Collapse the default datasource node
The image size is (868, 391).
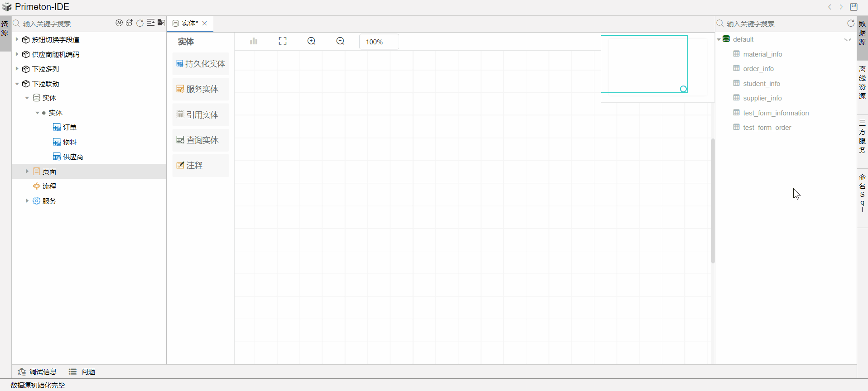tap(719, 39)
